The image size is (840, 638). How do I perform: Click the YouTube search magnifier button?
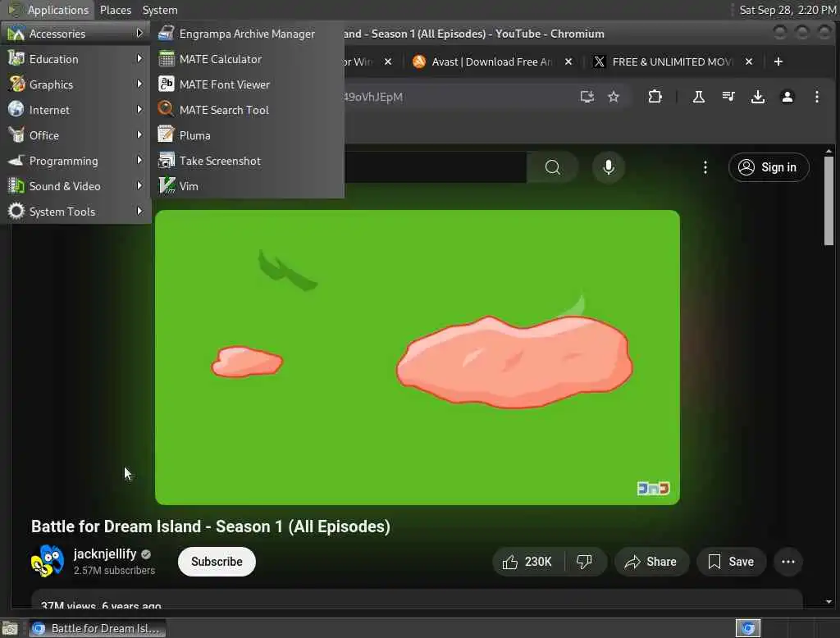[552, 167]
